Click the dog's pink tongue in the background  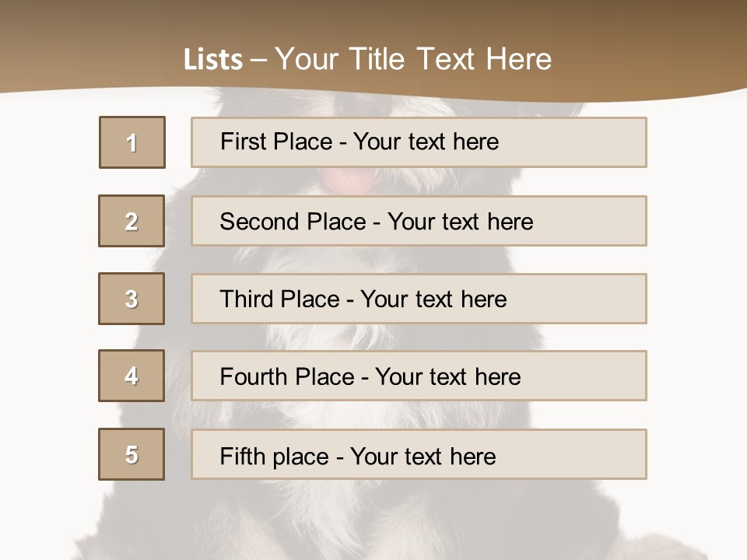click(x=348, y=181)
